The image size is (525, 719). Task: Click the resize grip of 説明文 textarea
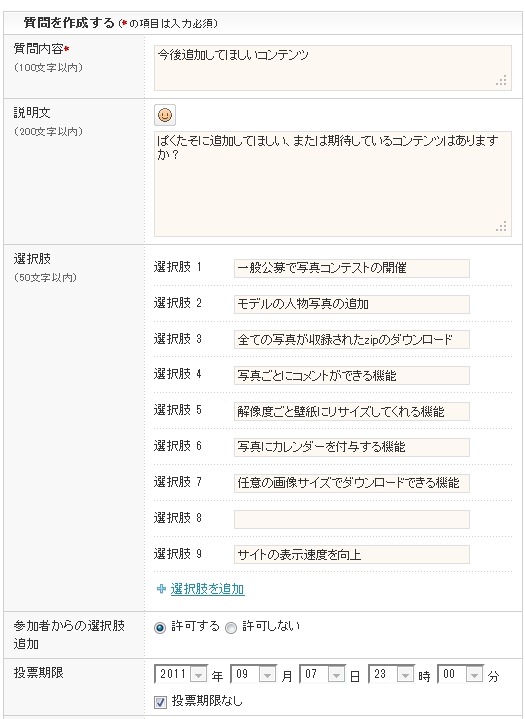coord(502,227)
